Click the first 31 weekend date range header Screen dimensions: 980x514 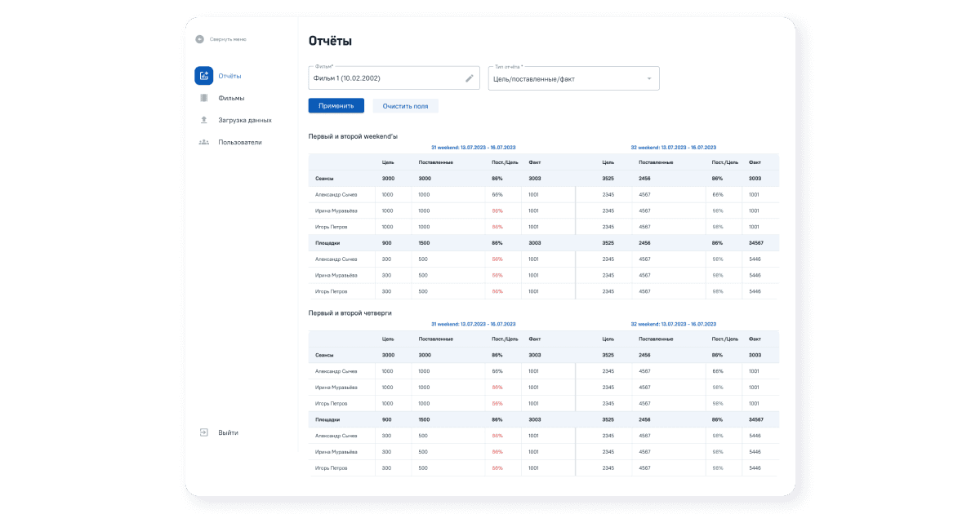[x=473, y=148]
